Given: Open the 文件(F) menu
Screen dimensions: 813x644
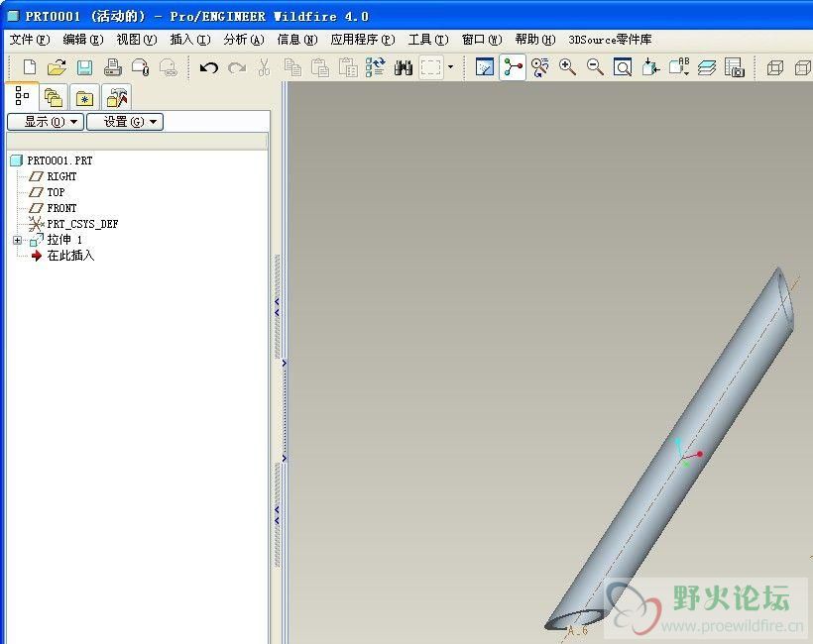Looking at the screenshot, I should 30,40.
